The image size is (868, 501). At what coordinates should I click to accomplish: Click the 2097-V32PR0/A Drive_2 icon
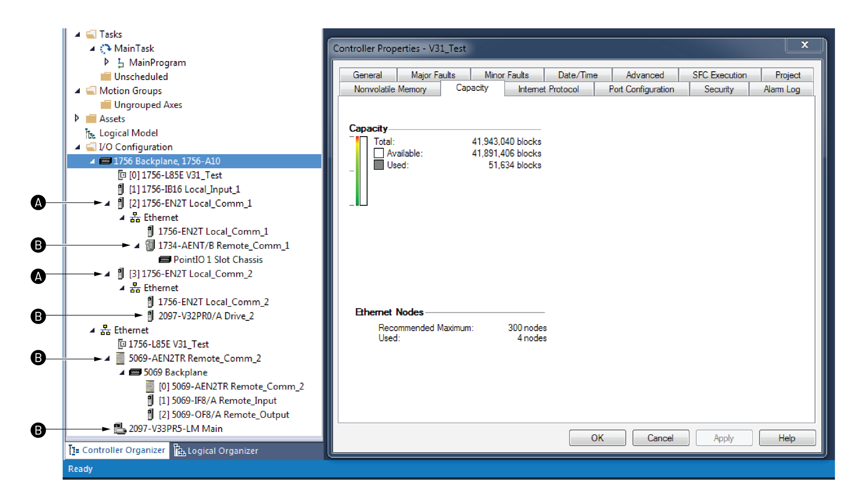(150, 316)
